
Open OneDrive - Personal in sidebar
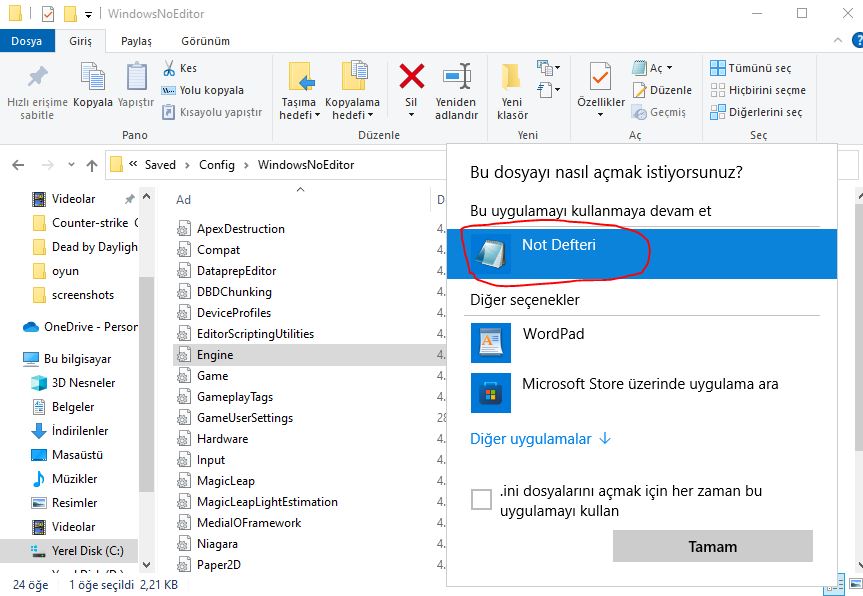(80, 327)
